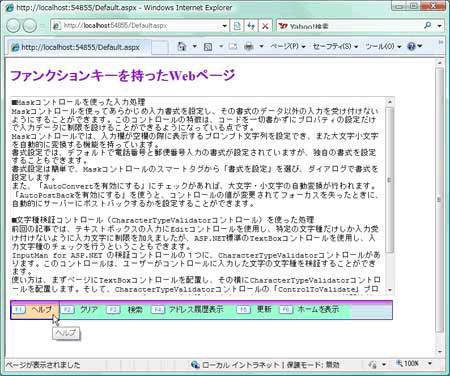Open the Print options dropdown arrow
450x376 pixels.
click(x=262, y=47)
